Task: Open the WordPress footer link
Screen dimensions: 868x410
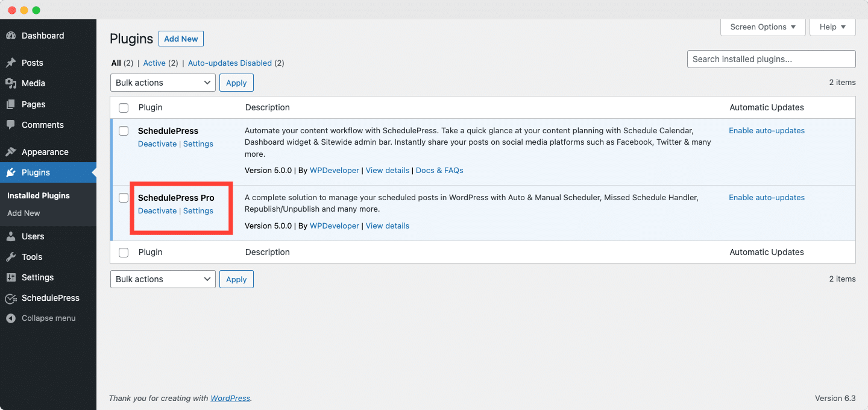Action: click(230, 398)
